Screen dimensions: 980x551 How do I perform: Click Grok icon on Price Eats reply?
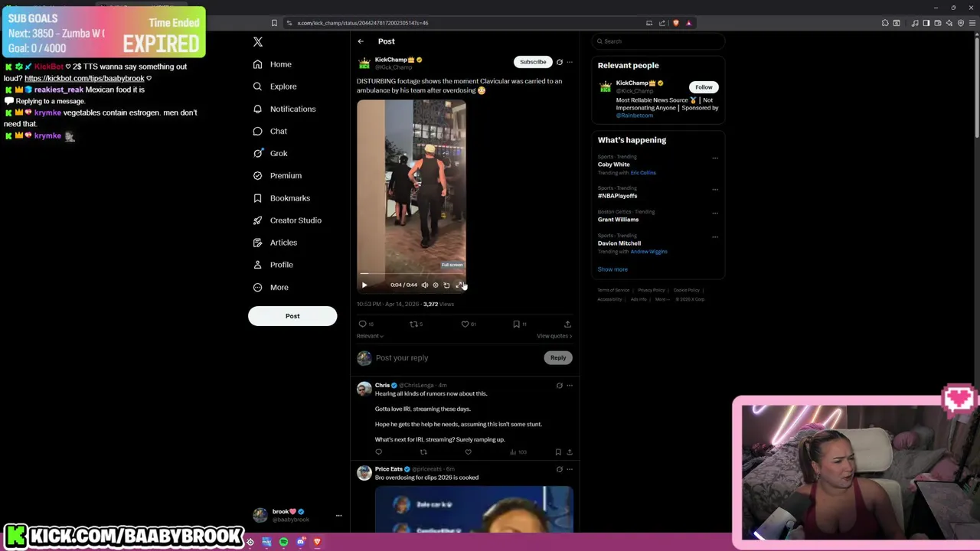pyautogui.click(x=559, y=469)
